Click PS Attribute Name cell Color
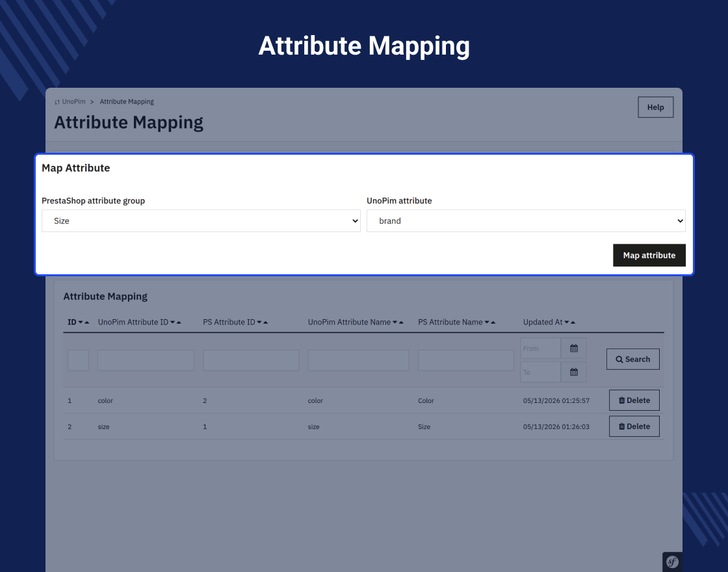The image size is (728, 572). (426, 400)
